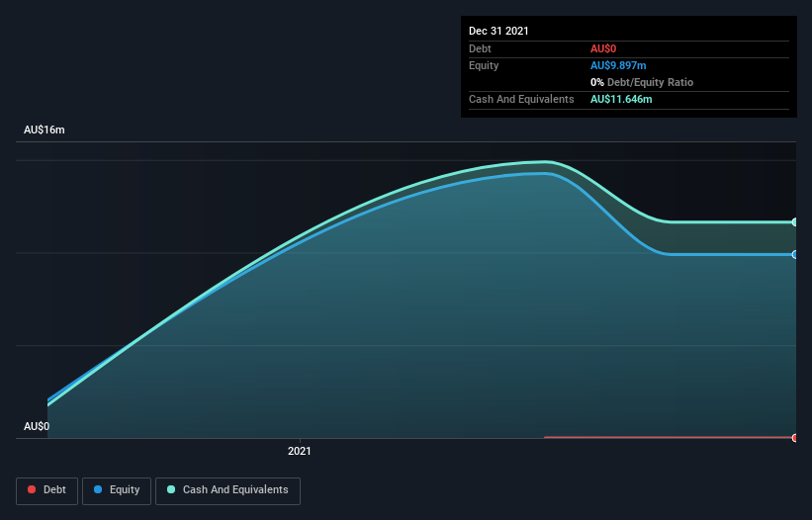Click the 0% Debt/Equity Ratio text
The width and height of the screenshot is (812, 520).
tap(642, 82)
